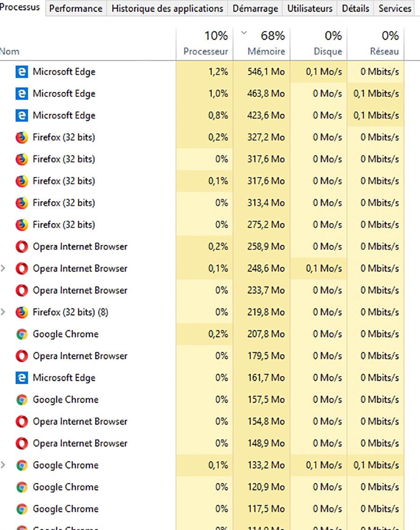Switch to the Performance tab
The height and width of the screenshot is (530, 420).
pos(75,8)
